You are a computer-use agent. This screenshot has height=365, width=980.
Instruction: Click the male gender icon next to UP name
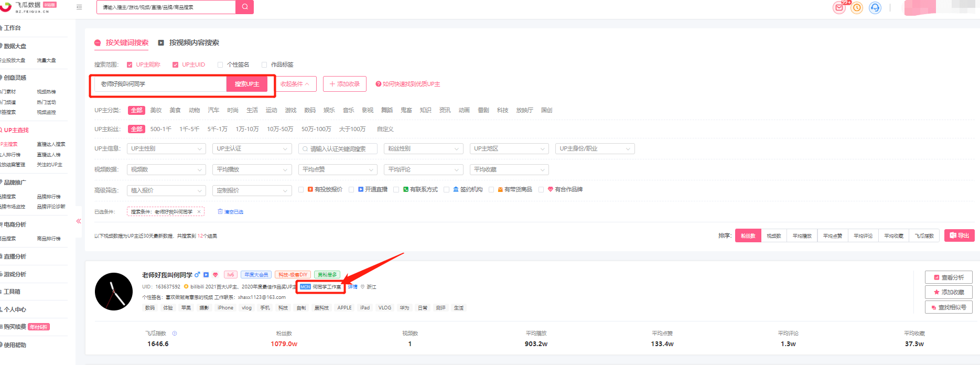[x=197, y=275]
